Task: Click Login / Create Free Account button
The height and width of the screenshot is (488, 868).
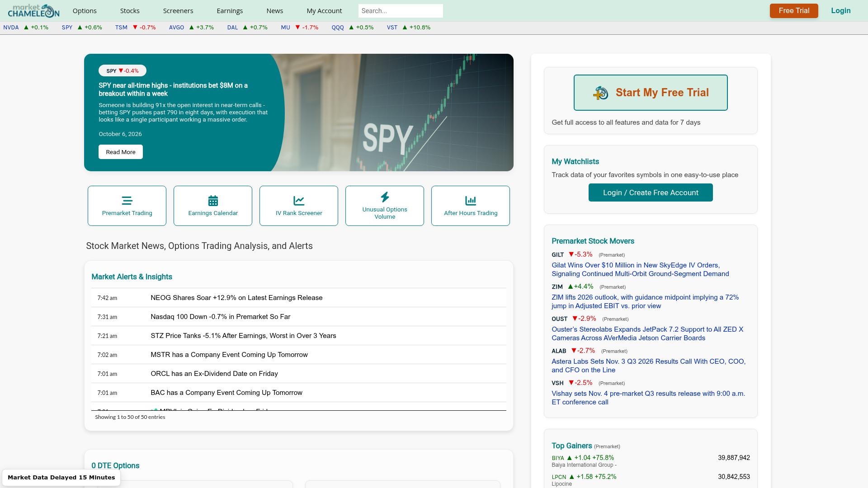Action: pyautogui.click(x=651, y=192)
